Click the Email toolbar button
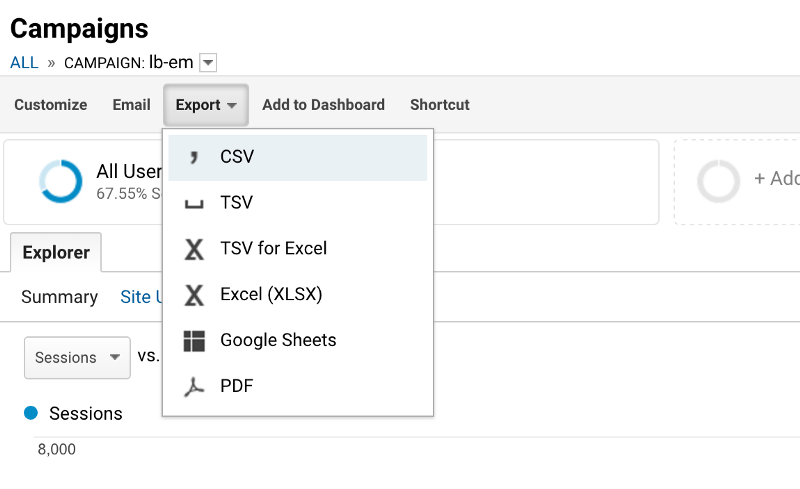Screen dimensions: 800x489 tap(131, 105)
